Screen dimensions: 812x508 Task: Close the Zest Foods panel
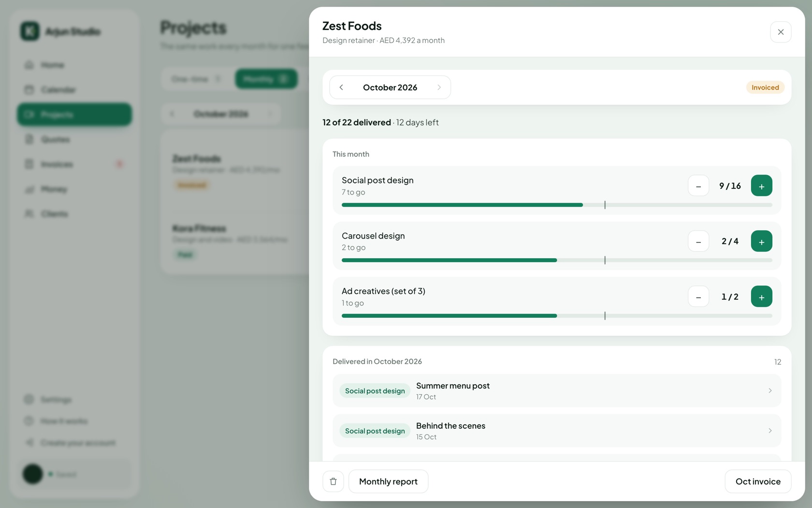click(781, 32)
